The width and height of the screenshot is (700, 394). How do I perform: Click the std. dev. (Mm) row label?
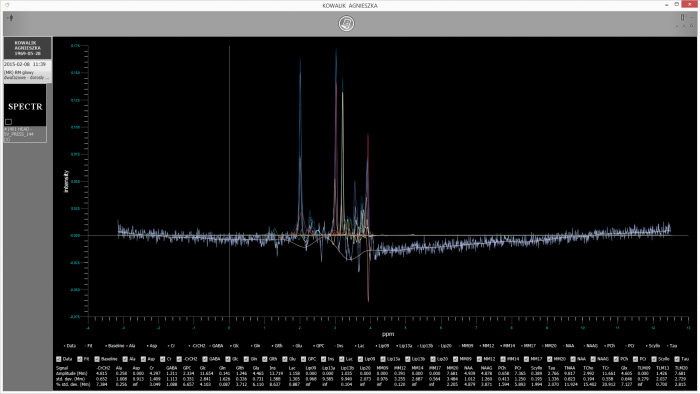tap(70, 379)
